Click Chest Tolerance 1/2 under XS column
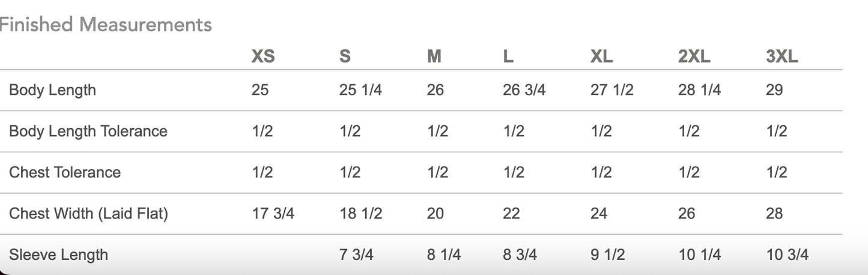This screenshot has height=275, width=868. pyautogui.click(x=262, y=172)
